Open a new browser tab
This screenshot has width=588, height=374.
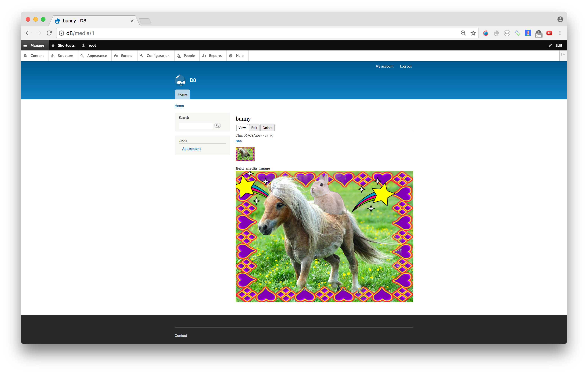click(x=145, y=21)
